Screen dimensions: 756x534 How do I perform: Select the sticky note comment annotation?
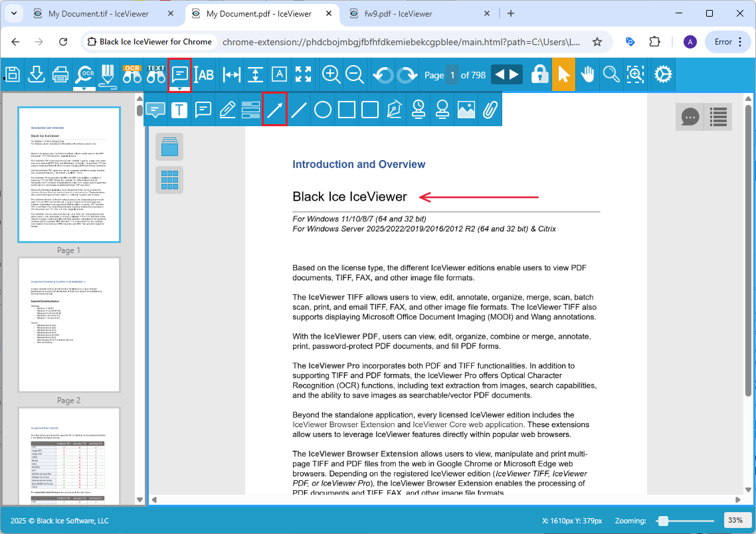pos(155,110)
